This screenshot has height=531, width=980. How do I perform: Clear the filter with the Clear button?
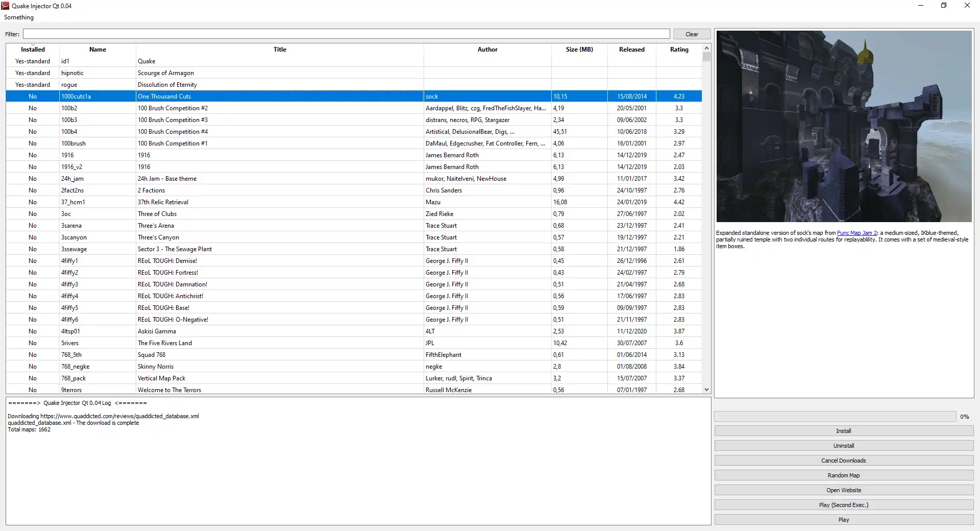(x=692, y=34)
